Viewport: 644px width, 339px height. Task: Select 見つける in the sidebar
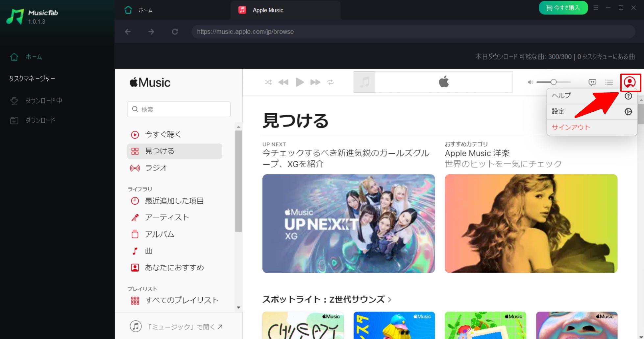point(174,151)
